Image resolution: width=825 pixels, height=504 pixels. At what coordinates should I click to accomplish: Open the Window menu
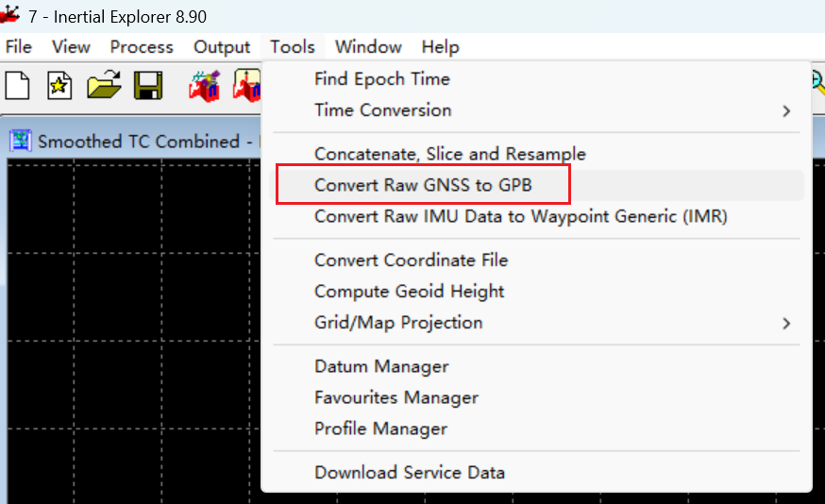(368, 47)
